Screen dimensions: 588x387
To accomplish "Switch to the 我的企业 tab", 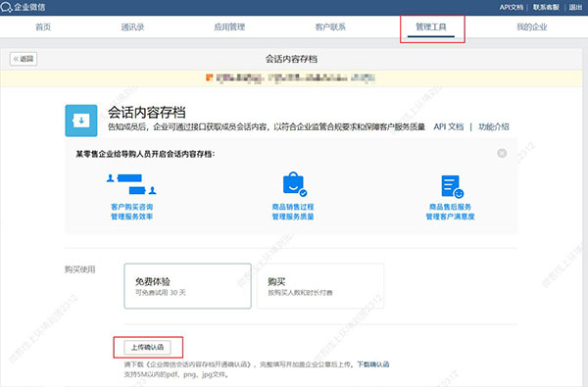I will 532,27.
